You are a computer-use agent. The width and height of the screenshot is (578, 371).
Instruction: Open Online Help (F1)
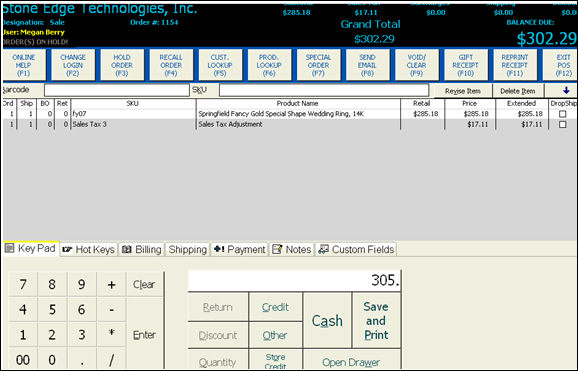[x=24, y=65]
